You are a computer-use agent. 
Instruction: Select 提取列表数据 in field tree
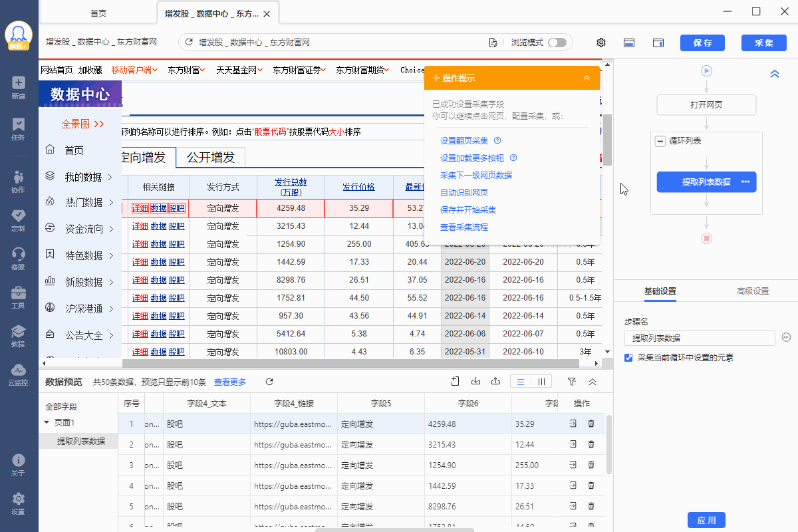click(80, 441)
